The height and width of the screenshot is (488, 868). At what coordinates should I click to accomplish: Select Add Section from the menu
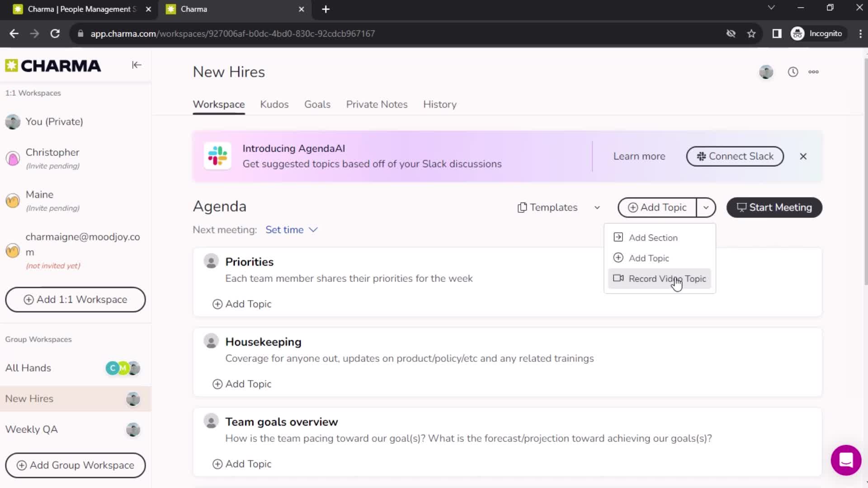pyautogui.click(x=660, y=238)
